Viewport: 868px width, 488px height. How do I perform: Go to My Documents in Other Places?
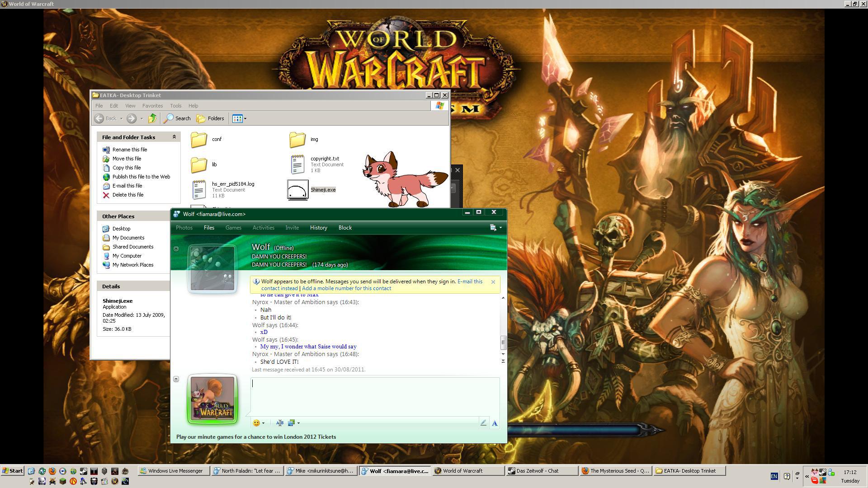coord(123,238)
